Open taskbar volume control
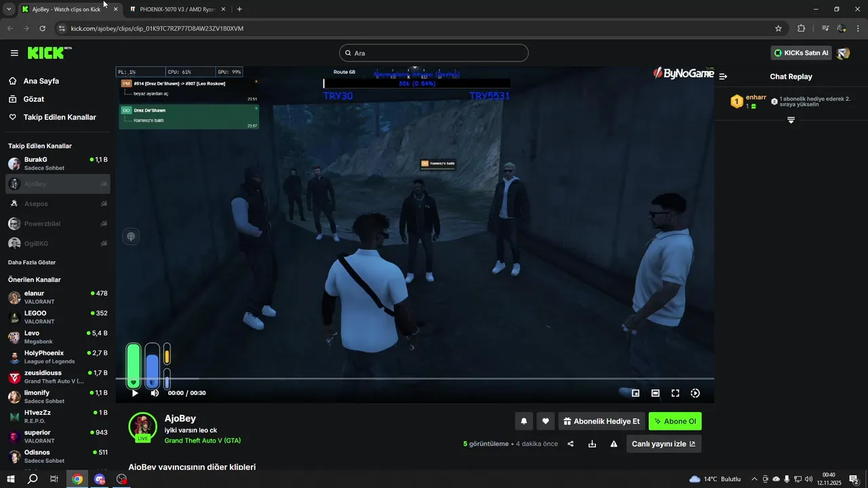The height and width of the screenshot is (488, 868). point(808,479)
